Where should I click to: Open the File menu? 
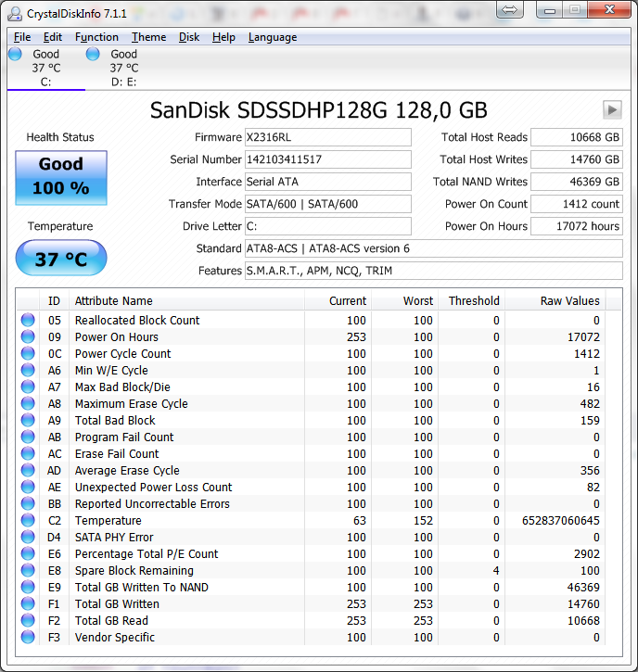pos(22,37)
